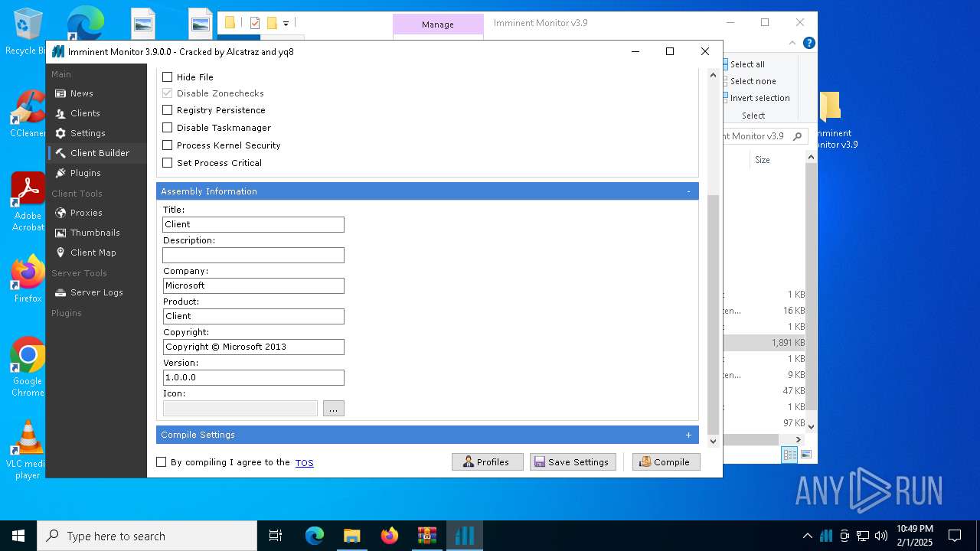Open the TOS link
980x551 pixels.
[x=305, y=463]
